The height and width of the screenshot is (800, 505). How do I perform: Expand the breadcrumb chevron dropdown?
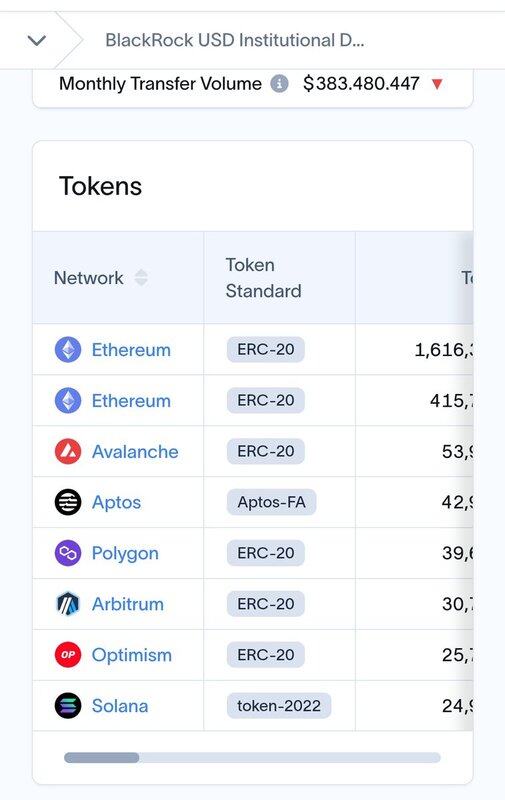pos(37,40)
